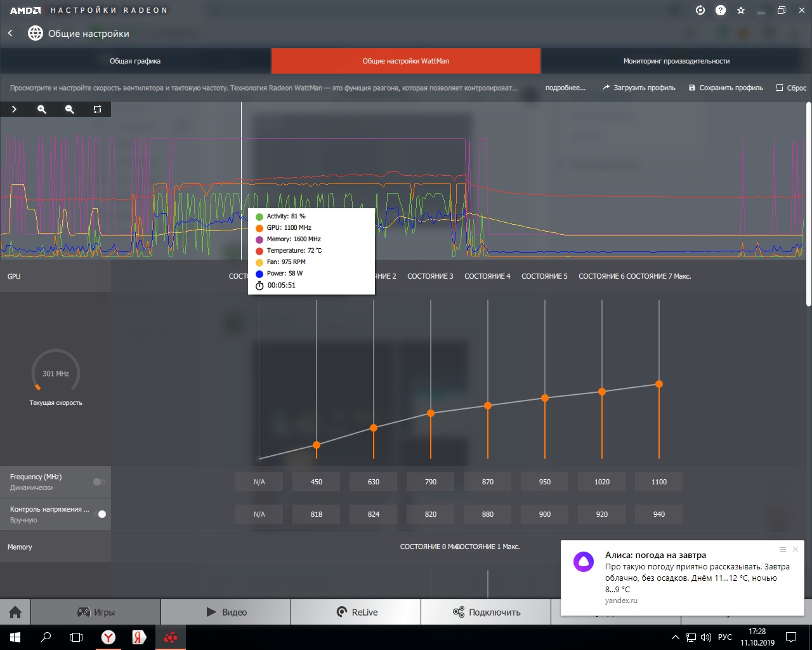Viewport: 812px width, 650px height.
Task: Click the frequency field showing 790
Action: click(x=431, y=482)
